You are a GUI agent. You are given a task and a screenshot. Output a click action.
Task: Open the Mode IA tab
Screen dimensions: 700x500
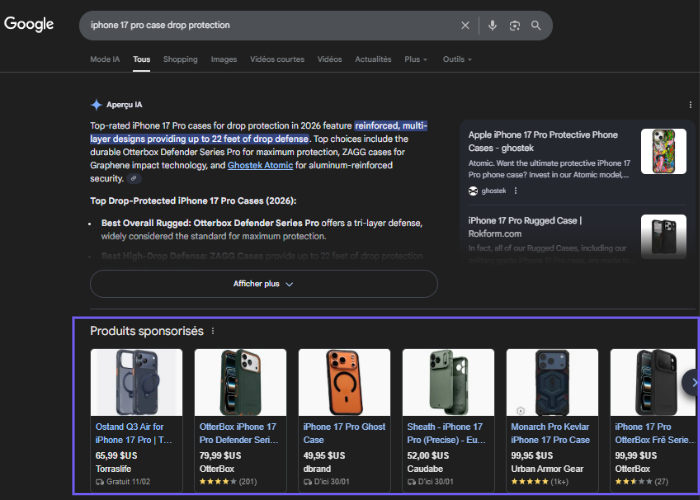point(105,59)
